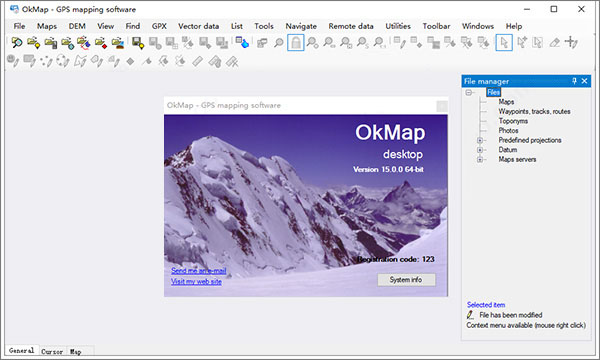Image resolution: width=600 pixels, height=360 pixels.
Task: Open the DEM menu
Action: [x=77, y=26]
